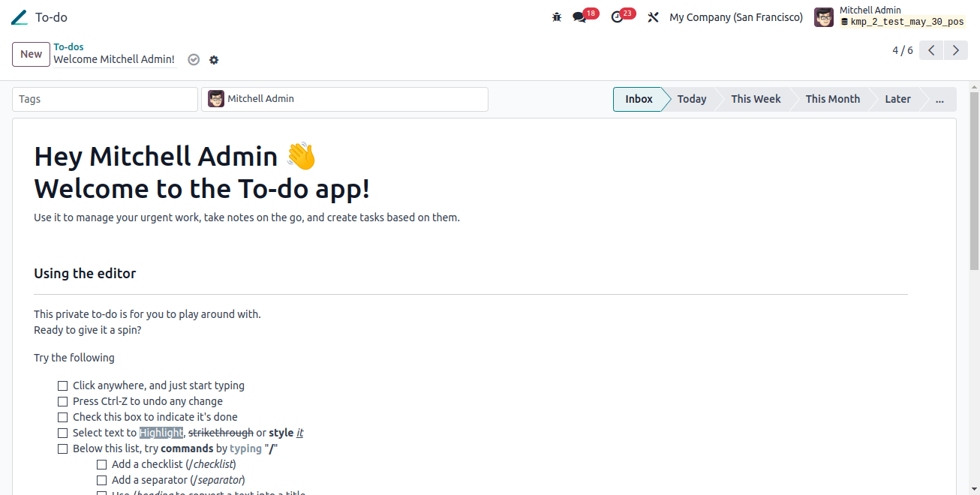Select the This Month stage
Screen dimensions: 980x495
coord(832,99)
